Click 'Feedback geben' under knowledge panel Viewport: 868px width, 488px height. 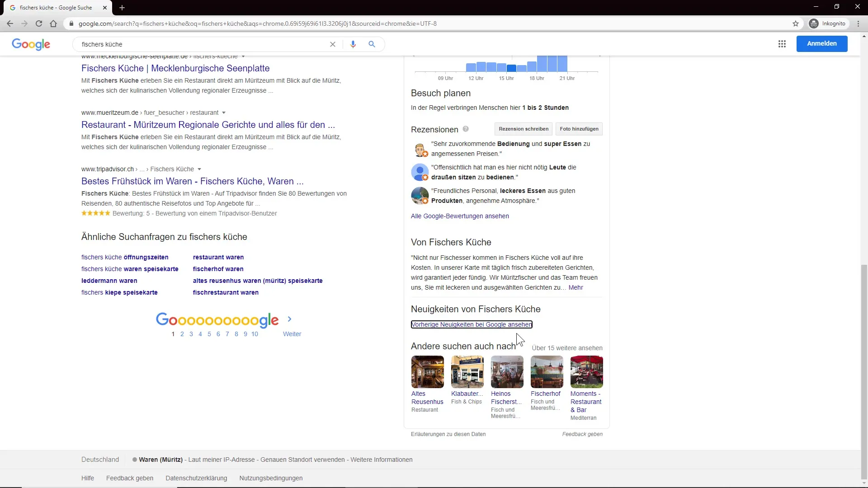click(x=582, y=434)
